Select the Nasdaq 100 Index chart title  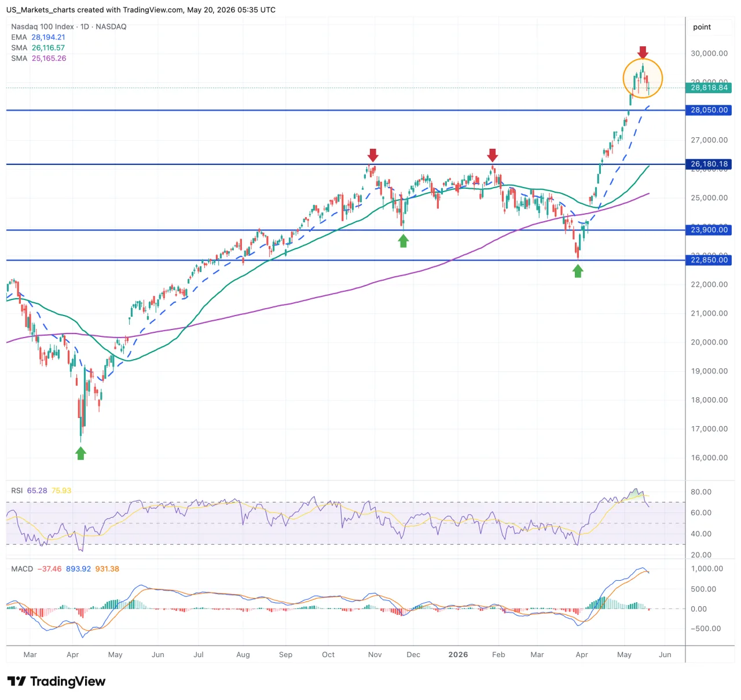coord(69,27)
